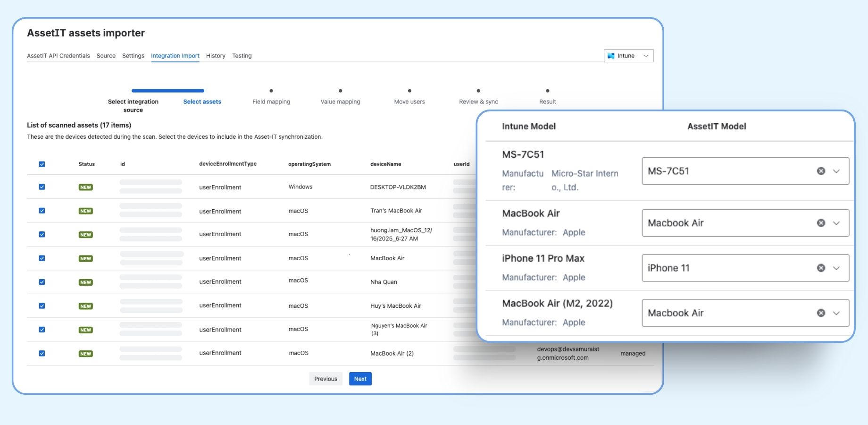The height and width of the screenshot is (425, 868).
Task: Clear the MacBook Air (M2, 2022) mapping
Action: click(x=821, y=313)
